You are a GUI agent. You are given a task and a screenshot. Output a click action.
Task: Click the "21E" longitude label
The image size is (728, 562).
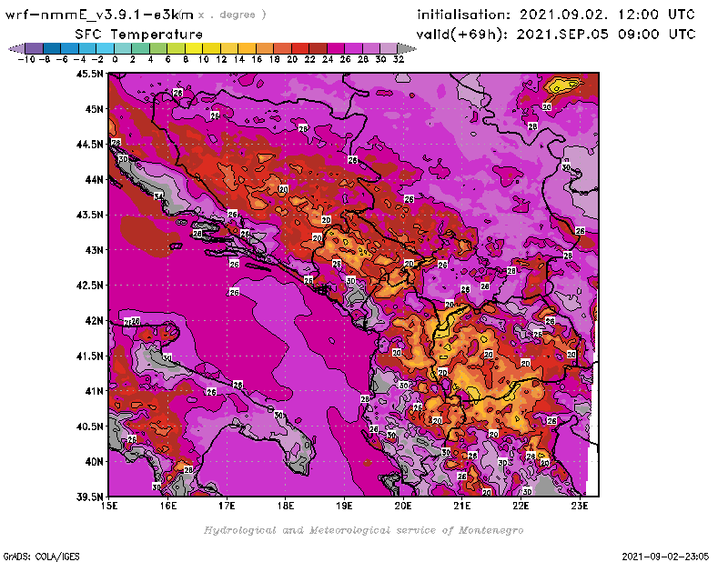(462, 506)
